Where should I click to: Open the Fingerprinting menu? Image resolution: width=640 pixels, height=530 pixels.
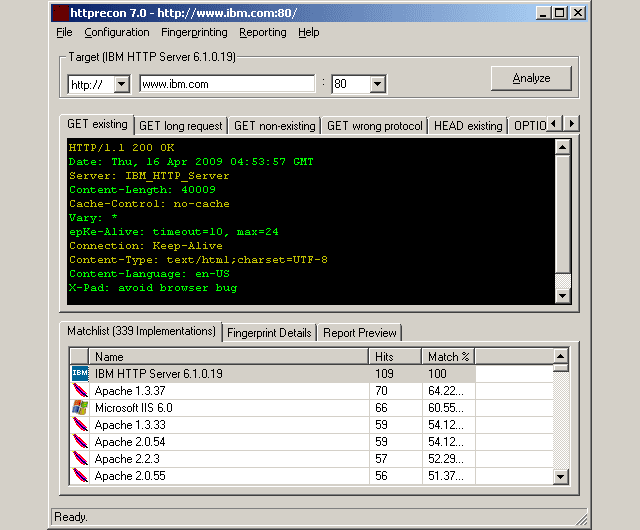(194, 32)
